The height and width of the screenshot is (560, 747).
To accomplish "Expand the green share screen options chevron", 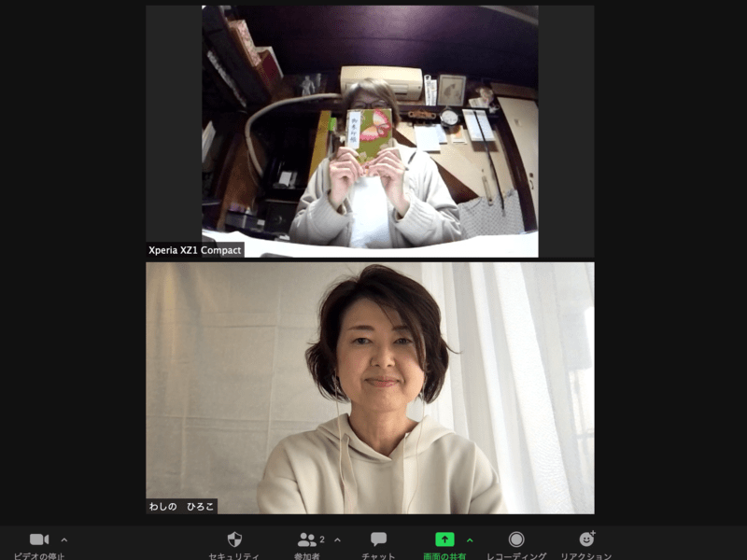I will click(470, 539).
